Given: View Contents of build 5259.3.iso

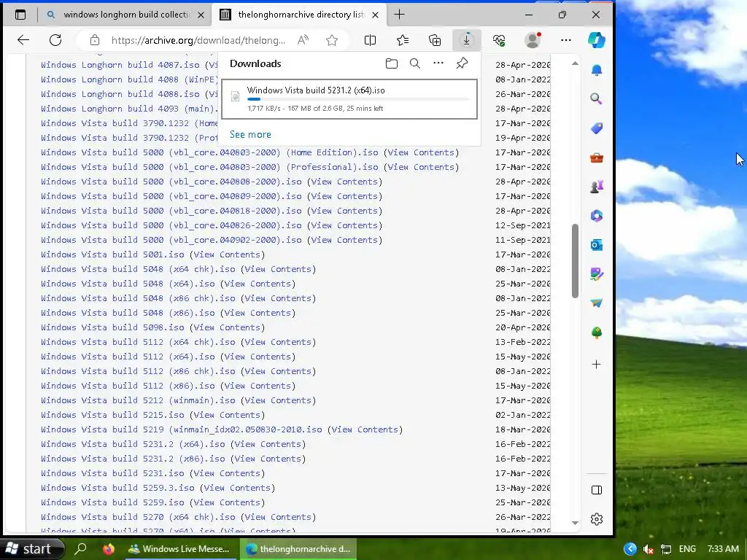Looking at the screenshot, I should pos(237,488).
